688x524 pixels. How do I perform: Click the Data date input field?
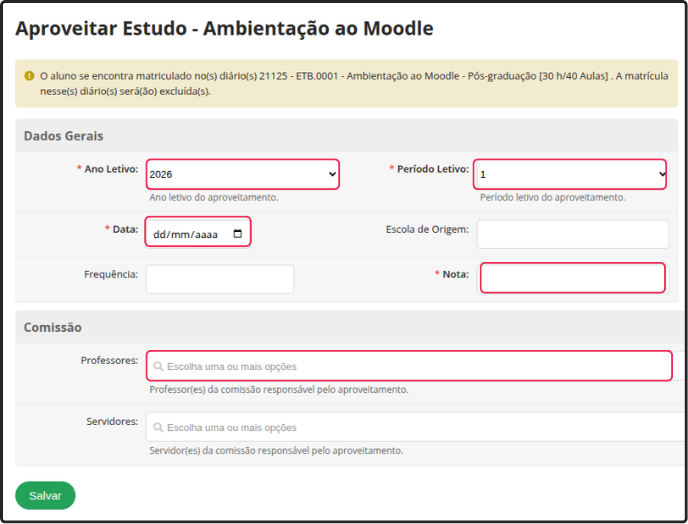click(198, 232)
